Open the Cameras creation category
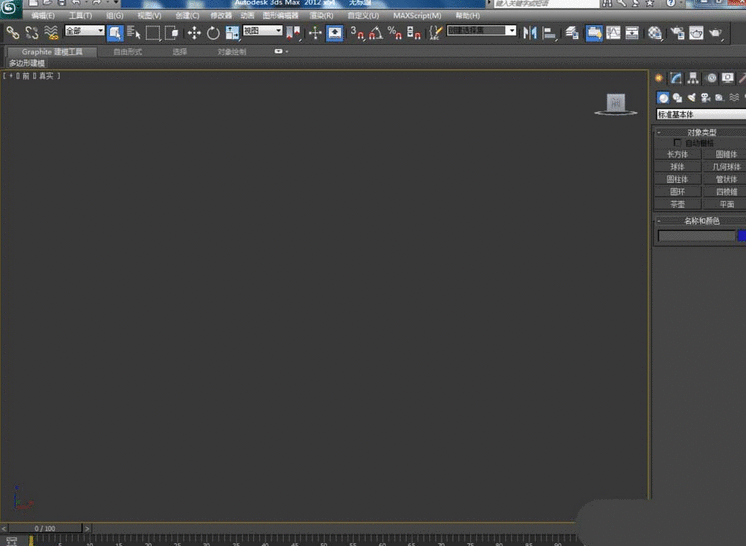746x546 pixels. (705, 97)
